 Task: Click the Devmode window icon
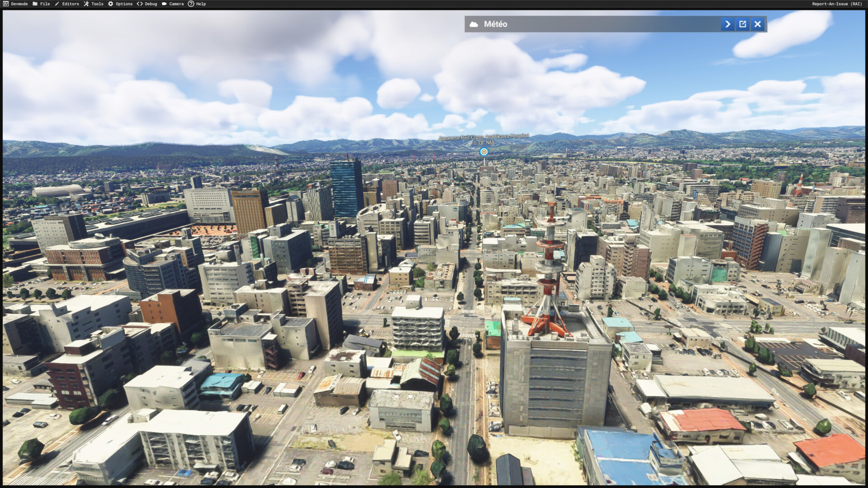[5, 4]
